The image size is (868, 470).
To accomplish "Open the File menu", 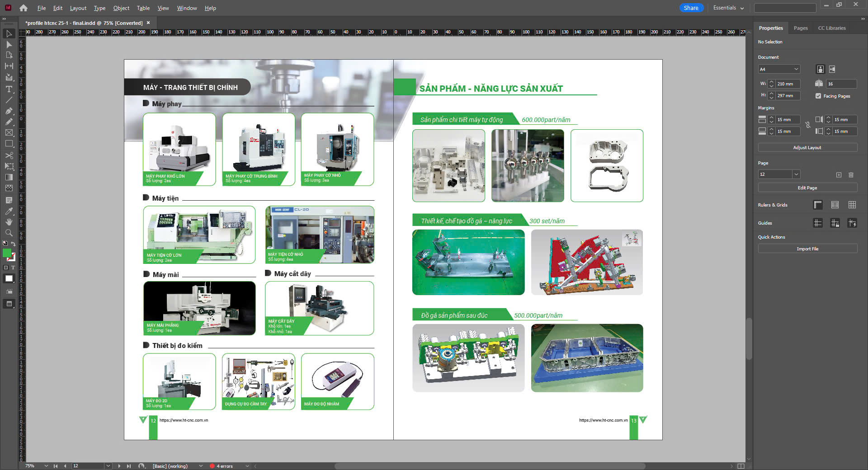I will pyautogui.click(x=42, y=8).
